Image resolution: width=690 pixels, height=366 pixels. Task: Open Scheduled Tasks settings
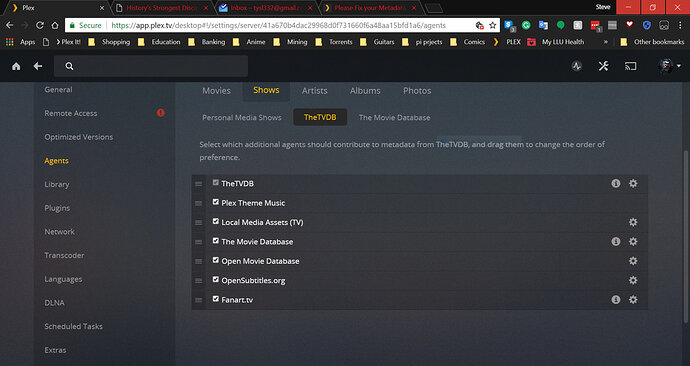click(x=73, y=326)
